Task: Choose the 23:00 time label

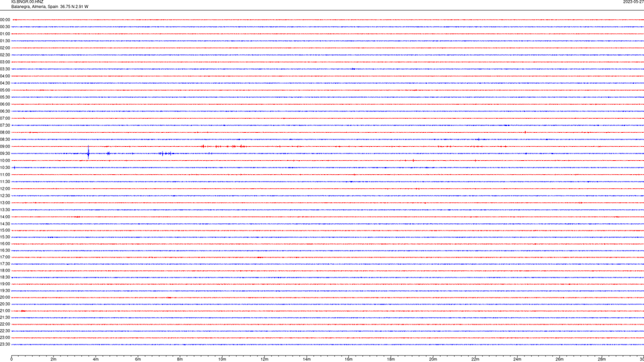Action: point(5,338)
